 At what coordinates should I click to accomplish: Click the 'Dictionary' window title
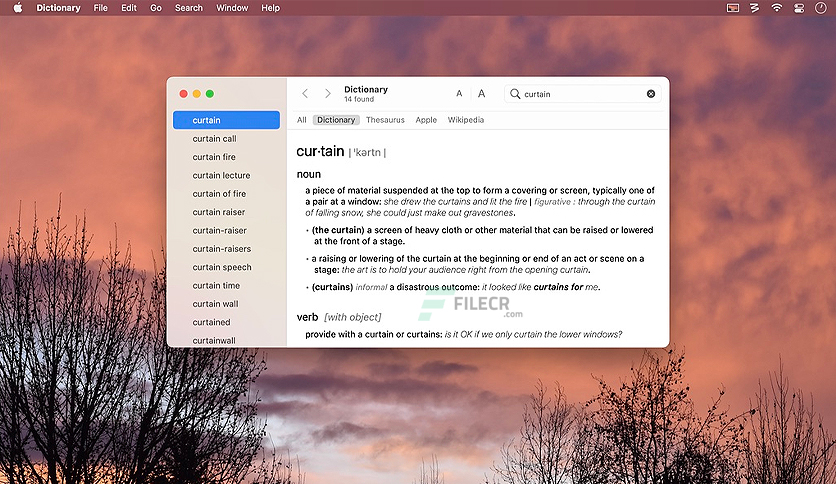(x=366, y=89)
